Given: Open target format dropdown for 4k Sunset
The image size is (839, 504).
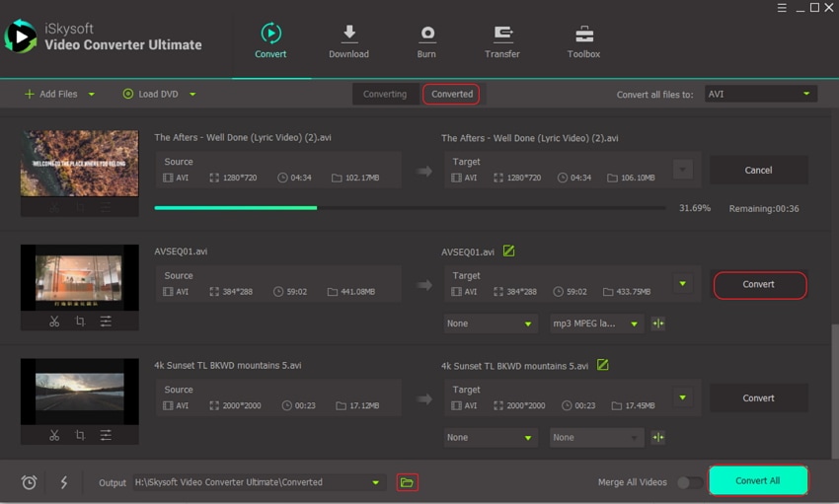Looking at the screenshot, I should click(683, 397).
